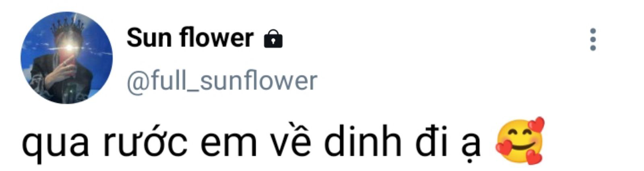Screen dimensions: 644x171
Task: Click the padlock protected-account icon
Action: (273, 39)
